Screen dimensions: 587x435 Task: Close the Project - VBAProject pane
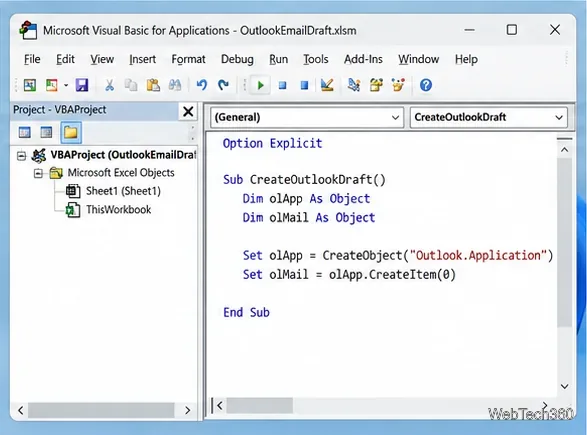click(x=188, y=111)
